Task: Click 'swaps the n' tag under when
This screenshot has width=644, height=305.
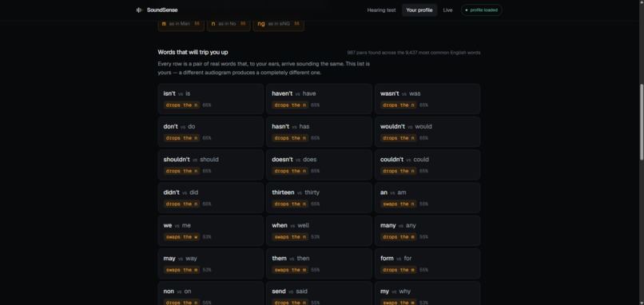Action: (290, 237)
